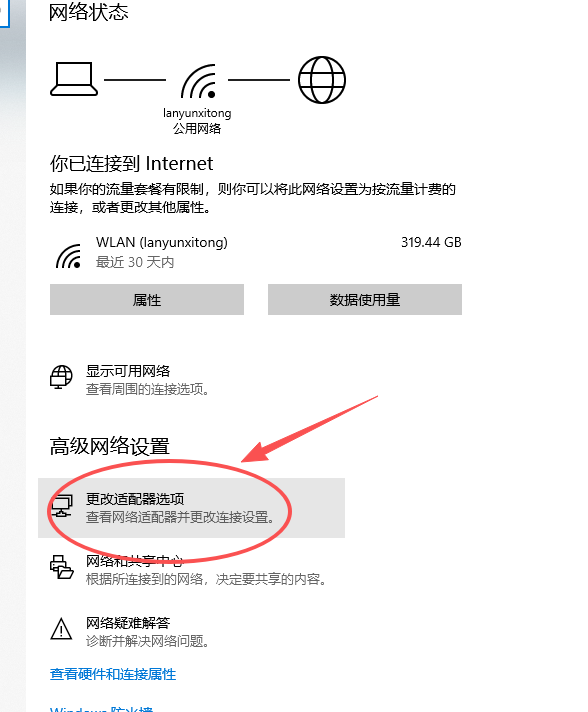Launch 网络疑难解答 entry
588x712 pixels.
130,632
